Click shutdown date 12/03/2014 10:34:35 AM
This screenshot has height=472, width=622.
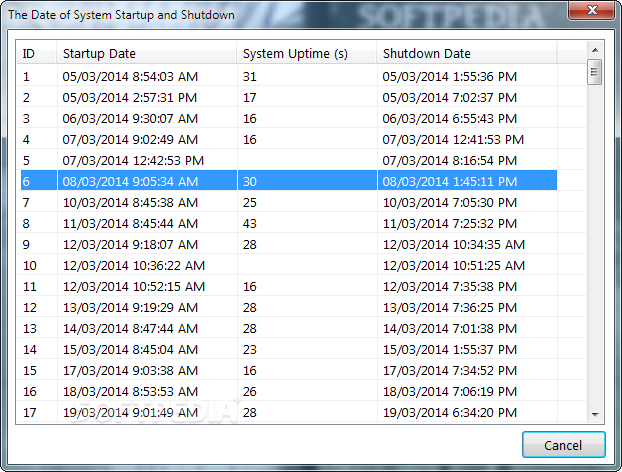tap(454, 245)
